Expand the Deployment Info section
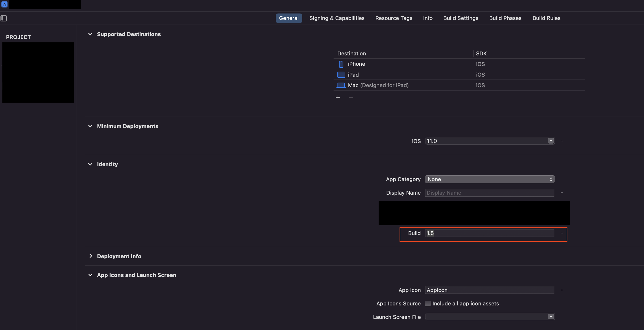The image size is (644, 330). click(x=91, y=256)
